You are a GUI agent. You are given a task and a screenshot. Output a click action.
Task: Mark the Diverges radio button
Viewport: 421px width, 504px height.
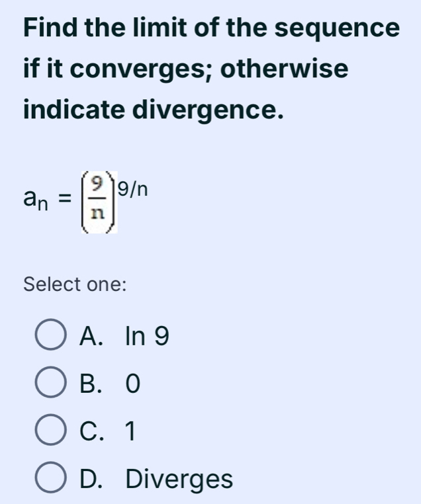(50, 478)
